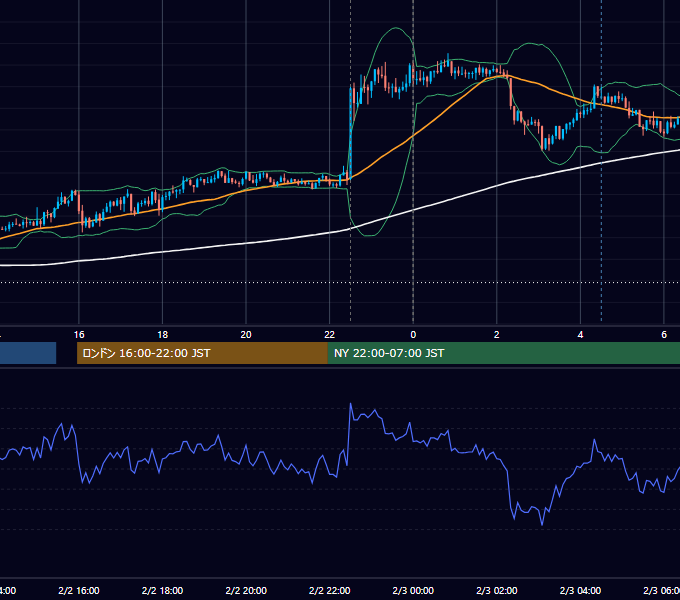
Task: Click the 2/3 00:00 date label
Action: pyautogui.click(x=413, y=590)
